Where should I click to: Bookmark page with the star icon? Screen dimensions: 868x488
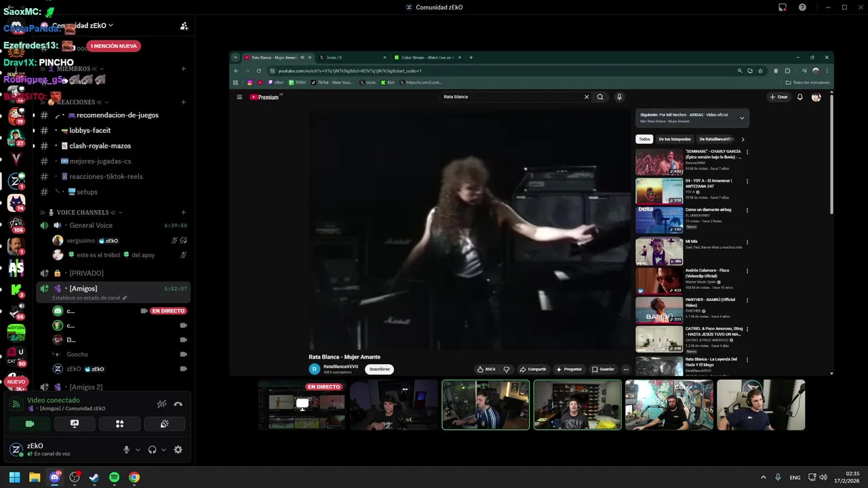[x=760, y=70]
